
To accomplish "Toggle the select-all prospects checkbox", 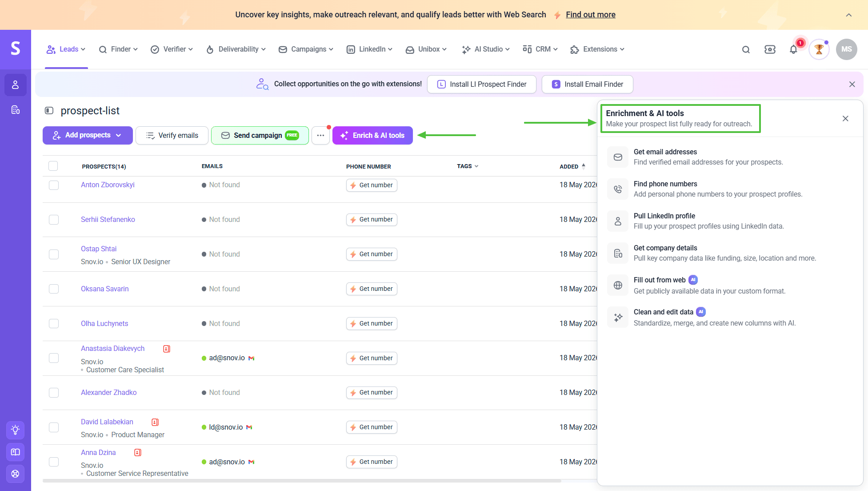I will coord(53,166).
